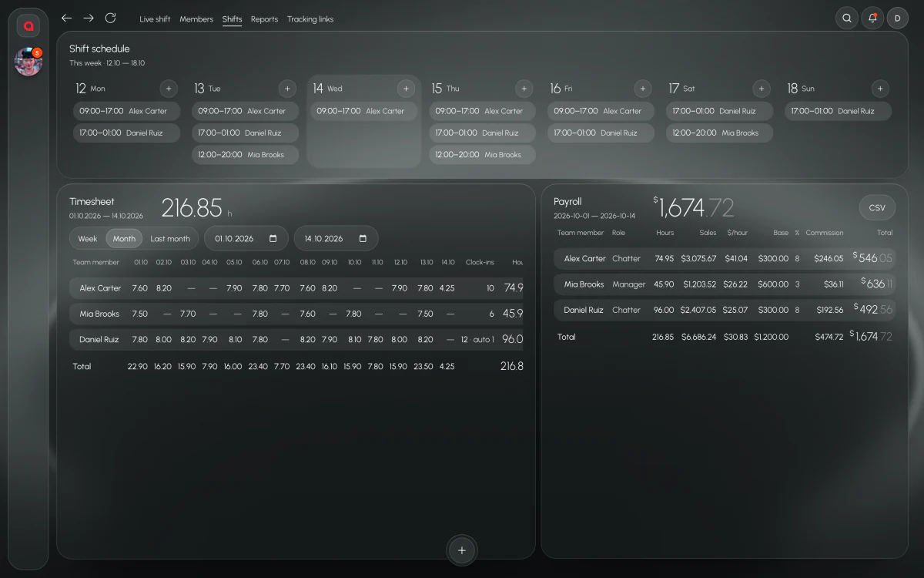Open Monday 17:00–01:00 Daniel Ruiz shift
Screen dimensions: 924x578
(x=126, y=133)
